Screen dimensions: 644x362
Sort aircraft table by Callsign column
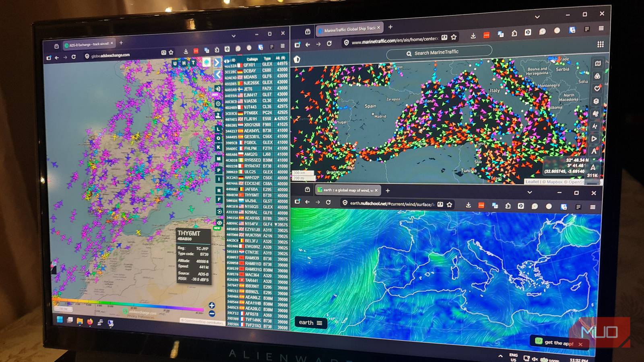252,59
